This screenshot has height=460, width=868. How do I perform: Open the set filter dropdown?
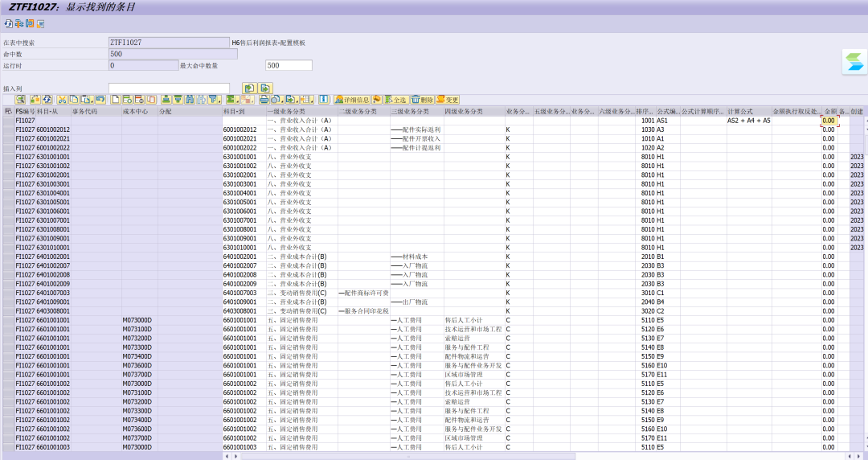click(215, 100)
